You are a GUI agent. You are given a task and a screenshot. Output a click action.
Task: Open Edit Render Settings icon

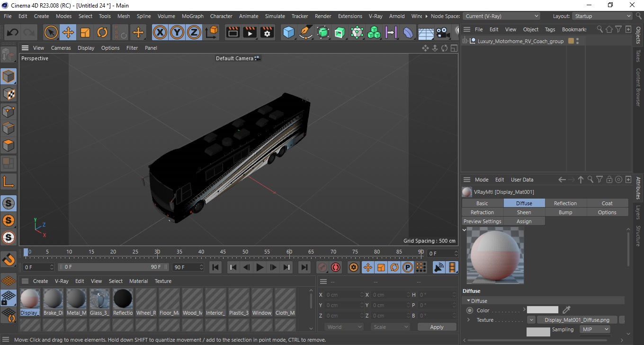tap(268, 33)
